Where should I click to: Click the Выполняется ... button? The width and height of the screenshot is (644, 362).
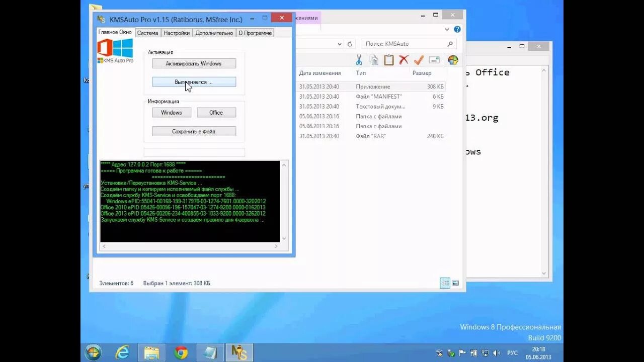[194, 81]
